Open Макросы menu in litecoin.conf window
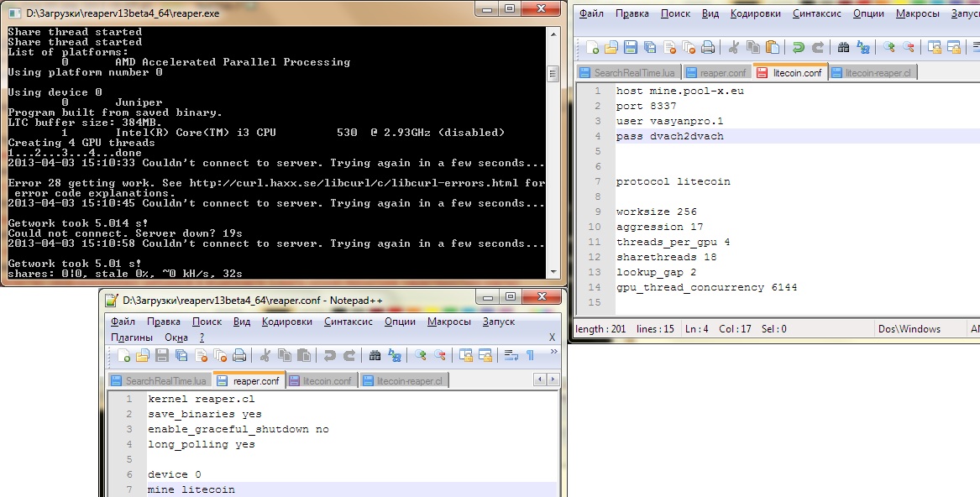The height and width of the screenshot is (497, 980). (x=918, y=13)
